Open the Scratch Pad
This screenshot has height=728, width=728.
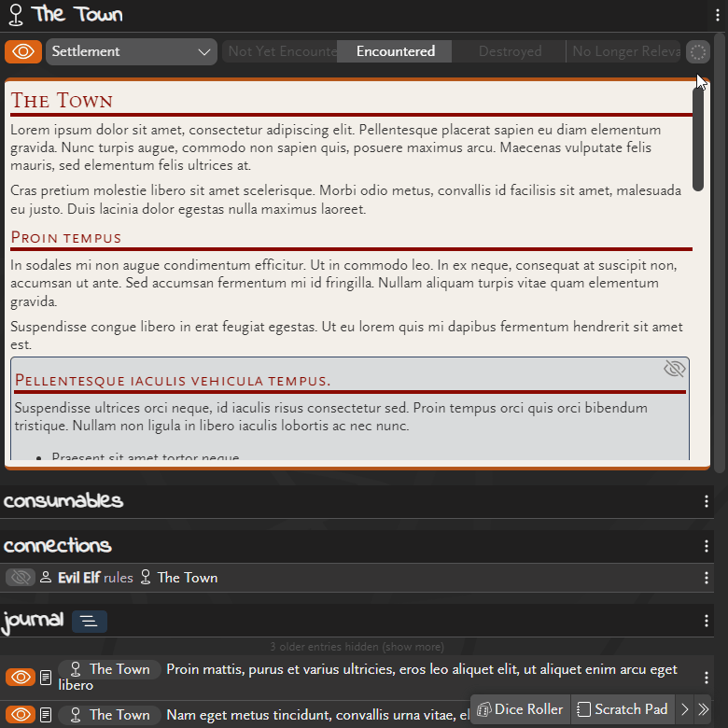[x=623, y=709]
